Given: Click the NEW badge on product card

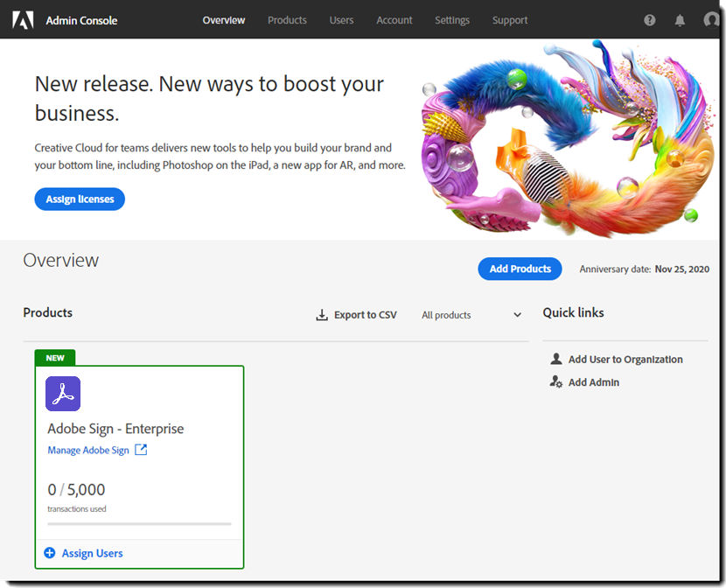Looking at the screenshot, I should pos(55,358).
